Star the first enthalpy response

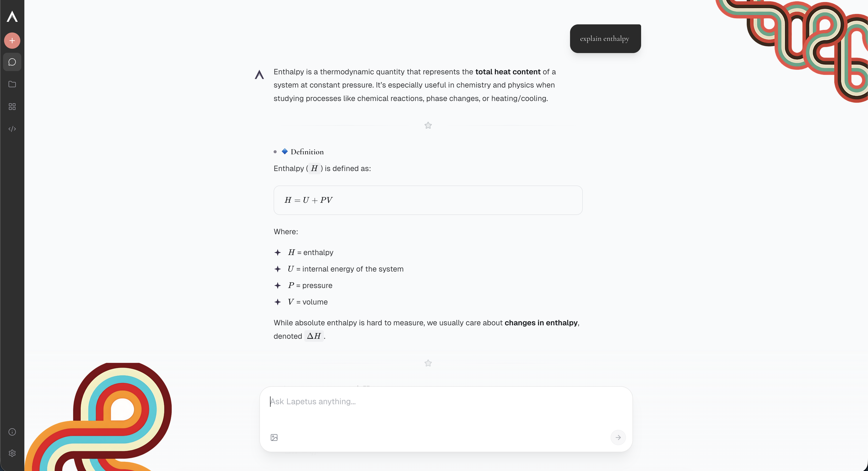point(428,125)
